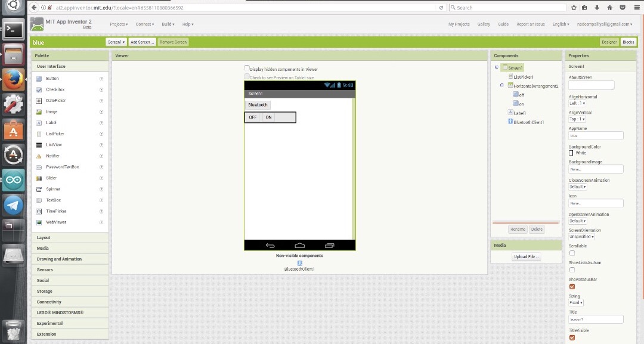The image size is (644, 344).
Task: Select ListPicker1 in the component tree
Action: coord(524,77)
